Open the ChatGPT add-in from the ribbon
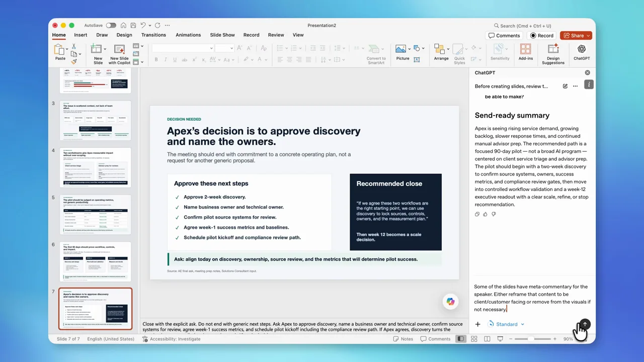The width and height of the screenshot is (644, 362). [x=582, y=52]
